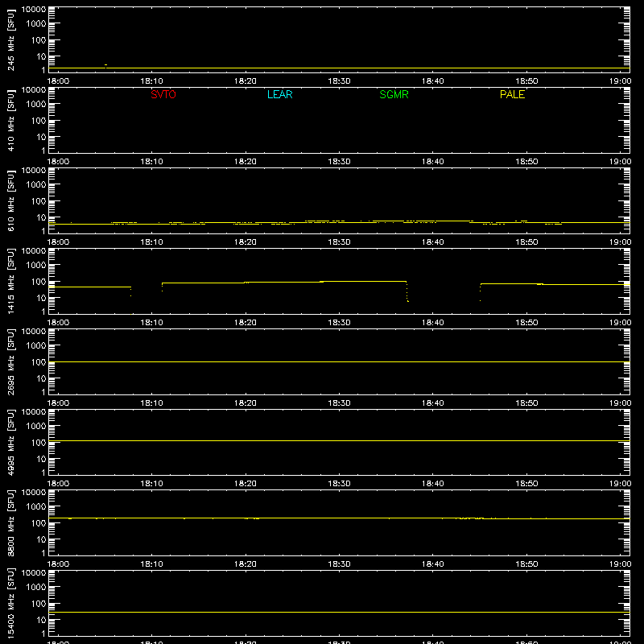
Task: Click the cyan LEAR station label
Action: [x=279, y=94]
